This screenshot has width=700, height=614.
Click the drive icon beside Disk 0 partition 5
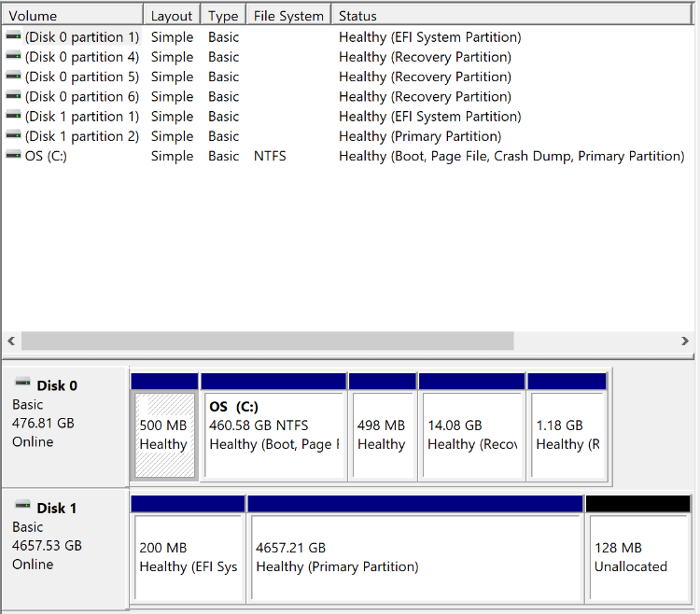(13, 77)
